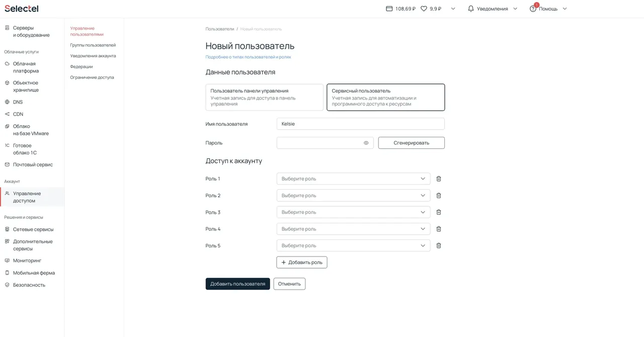Screen dimensions: 644x337
Task: Go to Федерации submenu item
Action: click(82, 66)
